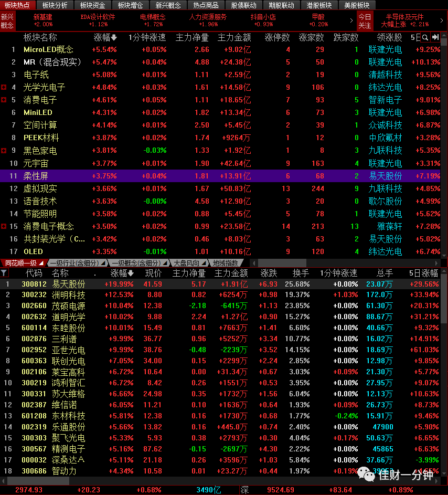Open the 板块增仓 tab
Screen dimensions: 448x495
[130, 5]
